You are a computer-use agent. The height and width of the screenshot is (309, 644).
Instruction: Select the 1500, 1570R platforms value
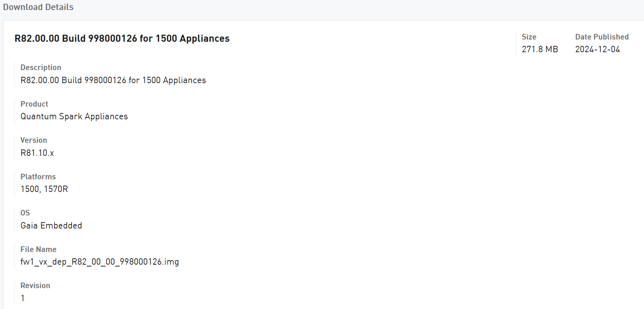pyautogui.click(x=44, y=189)
